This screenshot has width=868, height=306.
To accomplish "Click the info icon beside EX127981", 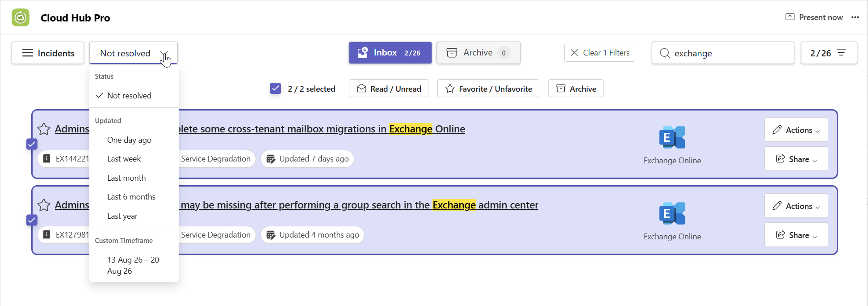I will tap(46, 235).
